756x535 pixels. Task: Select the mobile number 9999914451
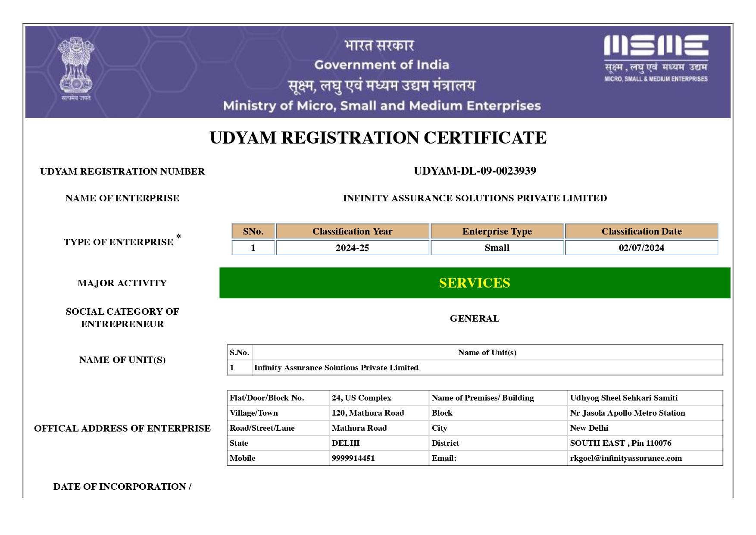[x=353, y=458]
